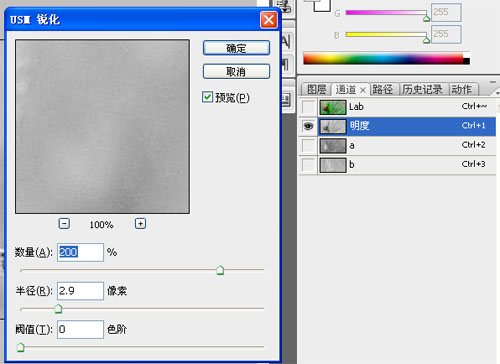Click the 确定 OK button
Screen dimensions: 500x364
click(x=236, y=48)
